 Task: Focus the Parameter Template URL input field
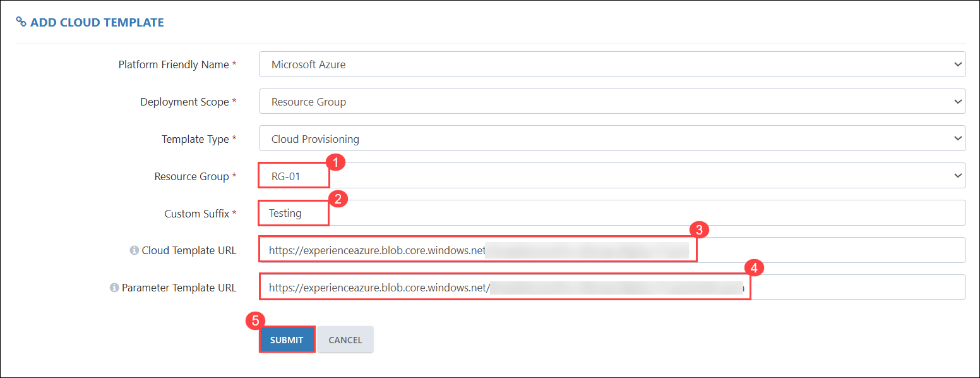point(612,288)
